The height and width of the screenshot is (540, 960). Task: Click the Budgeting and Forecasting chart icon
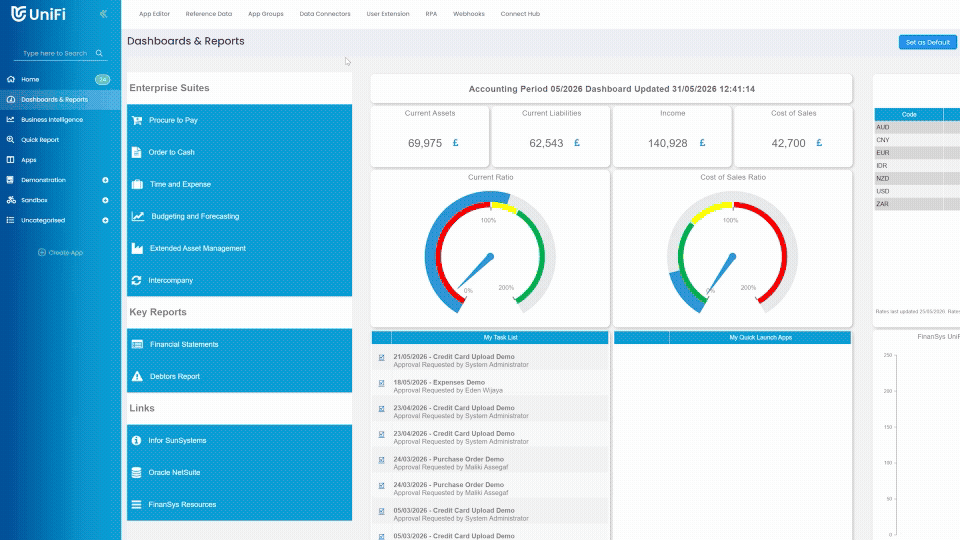pos(138,216)
